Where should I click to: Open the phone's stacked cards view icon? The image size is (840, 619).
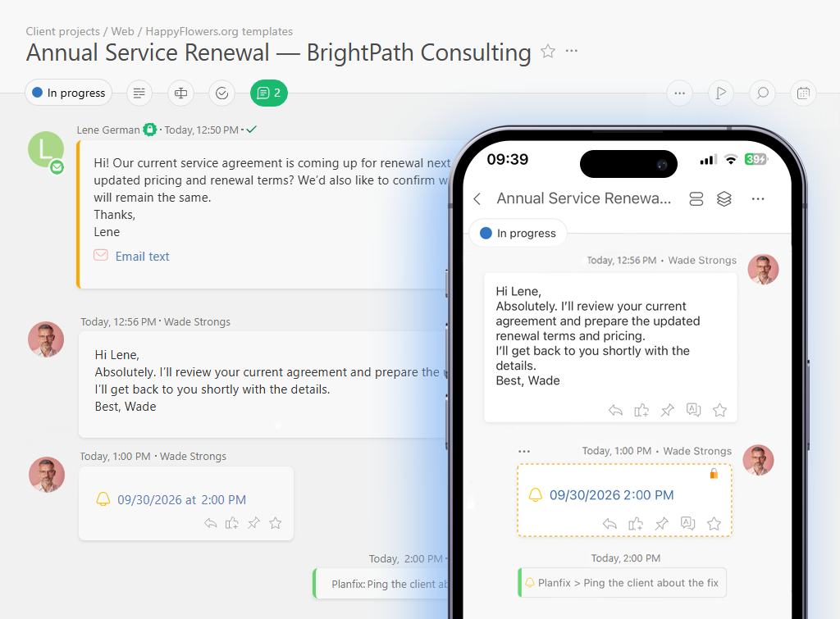[x=696, y=199]
